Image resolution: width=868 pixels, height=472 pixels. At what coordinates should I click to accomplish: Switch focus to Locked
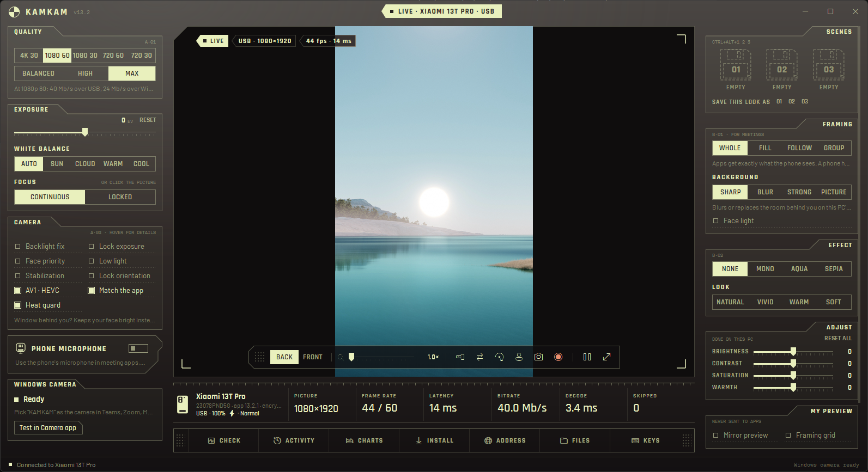click(x=120, y=197)
